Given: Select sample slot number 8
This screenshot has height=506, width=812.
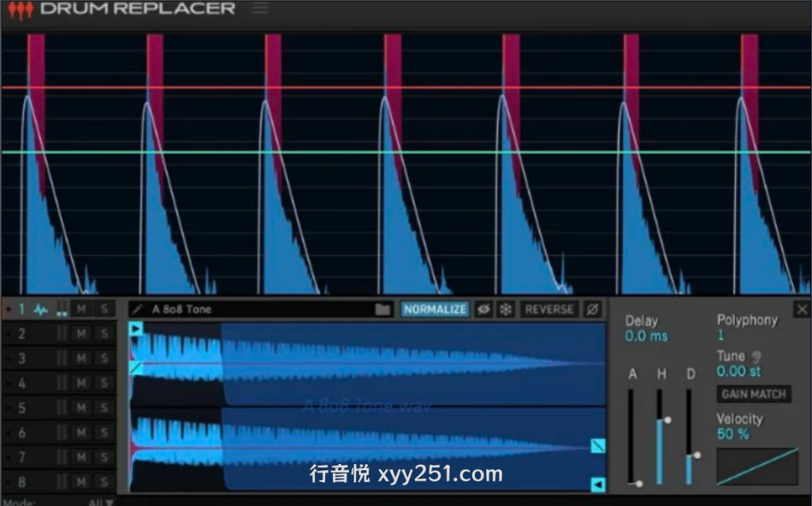Looking at the screenshot, I should (21, 482).
